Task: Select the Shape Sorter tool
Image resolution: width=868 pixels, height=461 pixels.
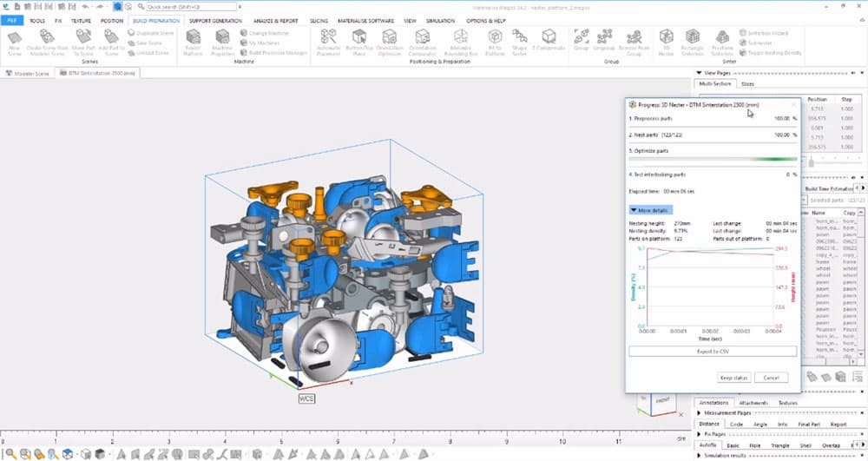Action: 520,37
